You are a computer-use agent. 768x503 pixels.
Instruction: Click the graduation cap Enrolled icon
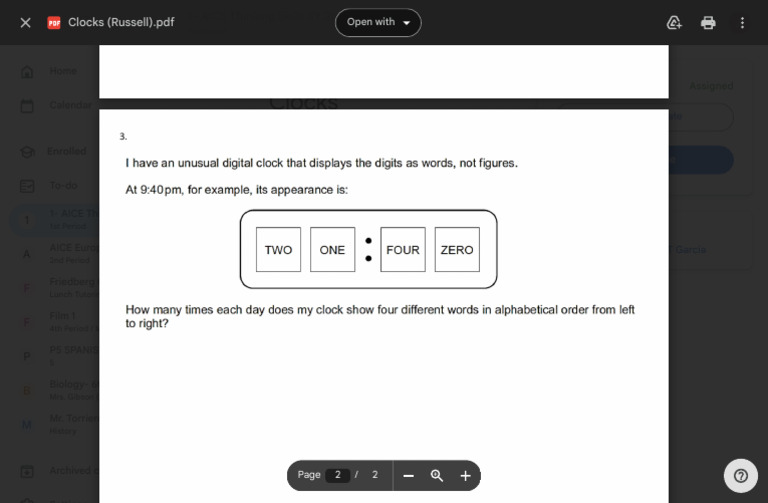click(27, 152)
